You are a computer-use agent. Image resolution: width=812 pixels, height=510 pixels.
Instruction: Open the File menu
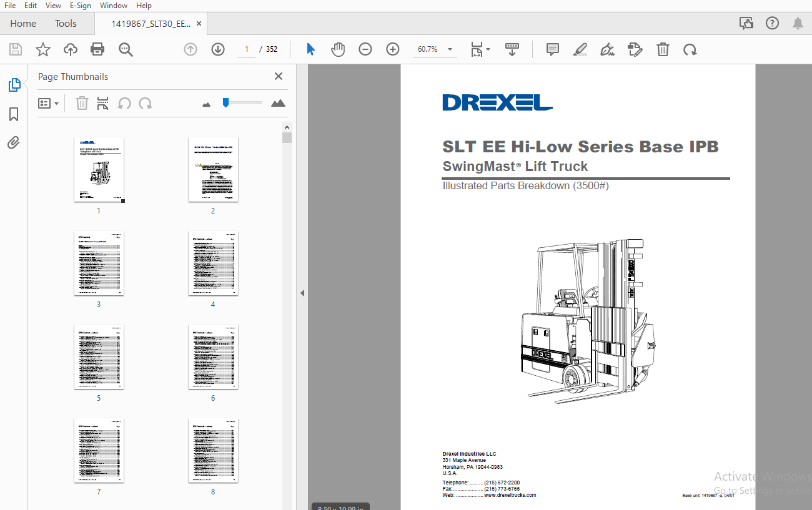point(10,6)
